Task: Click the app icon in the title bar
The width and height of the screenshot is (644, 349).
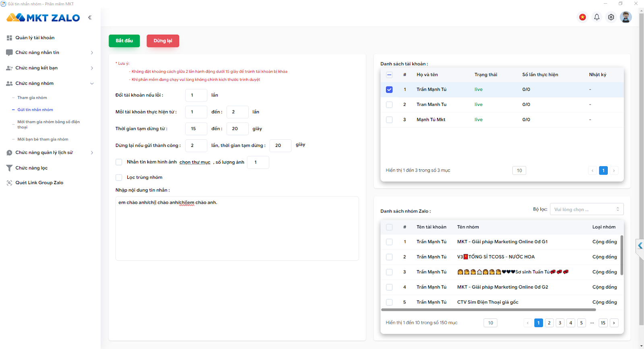Action: tap(3, 4)
